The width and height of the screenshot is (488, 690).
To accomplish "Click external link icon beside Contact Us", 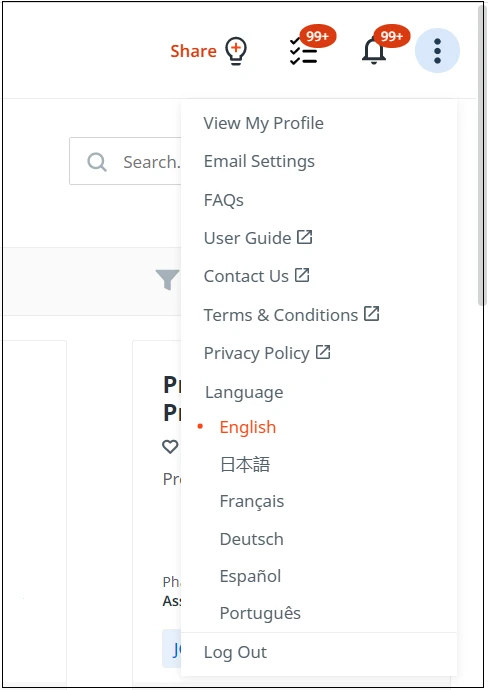I will (302, 275).
